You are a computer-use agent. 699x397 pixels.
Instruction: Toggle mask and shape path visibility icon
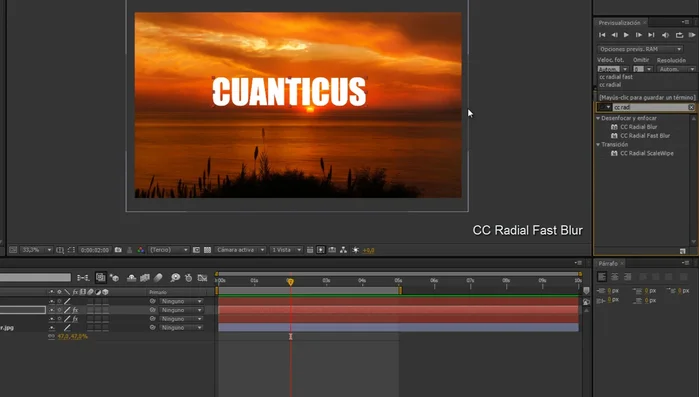coord(71,250)
